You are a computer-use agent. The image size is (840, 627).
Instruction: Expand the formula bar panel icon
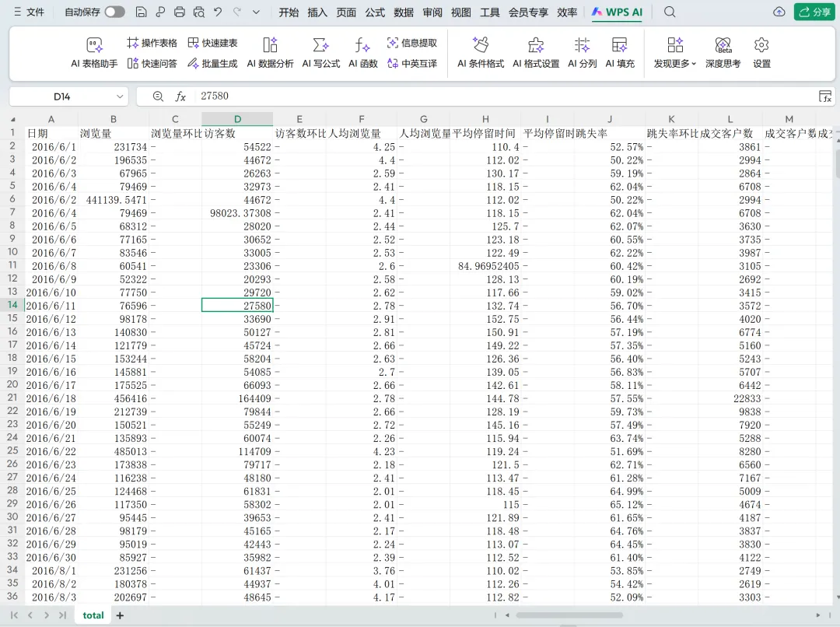(825, 96)
